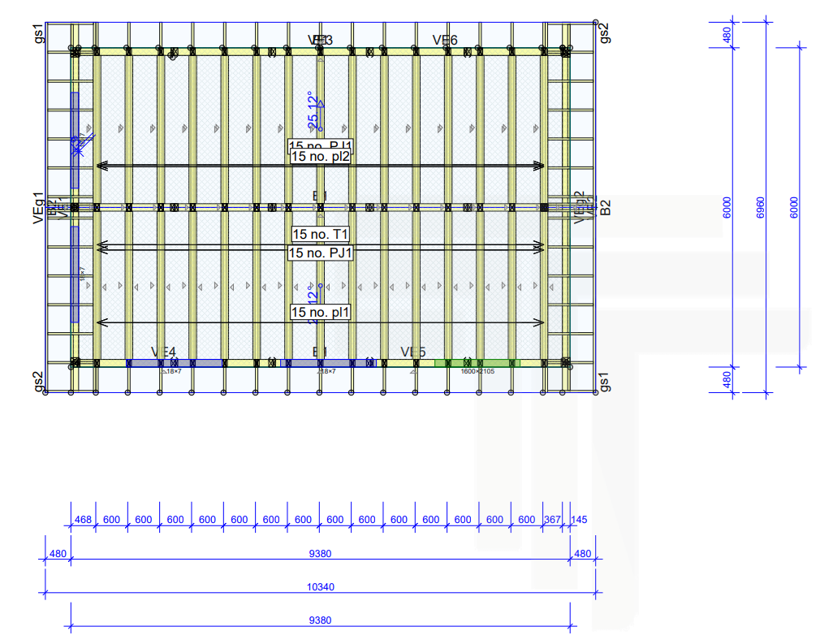This screenshot has height=644, width=820.
Task: Click the "15 no. T1" annotation label
Action: (320, 235)
